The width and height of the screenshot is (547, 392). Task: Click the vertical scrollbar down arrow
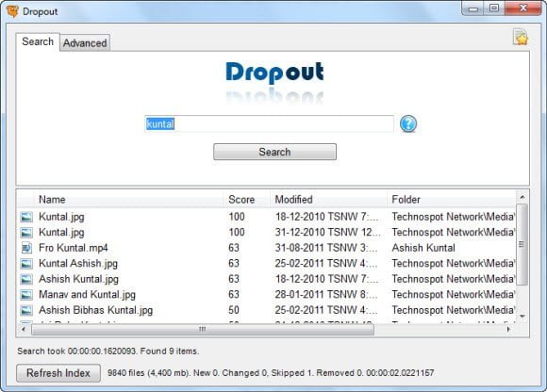(x=522, y=317)
